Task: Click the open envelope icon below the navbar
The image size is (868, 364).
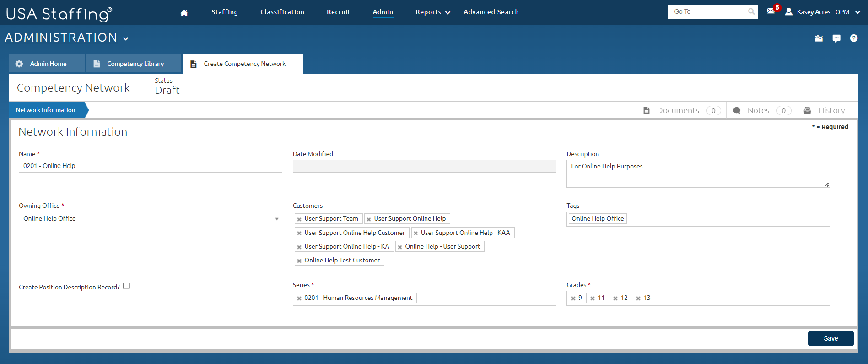Action: click(x=819, y=38)
